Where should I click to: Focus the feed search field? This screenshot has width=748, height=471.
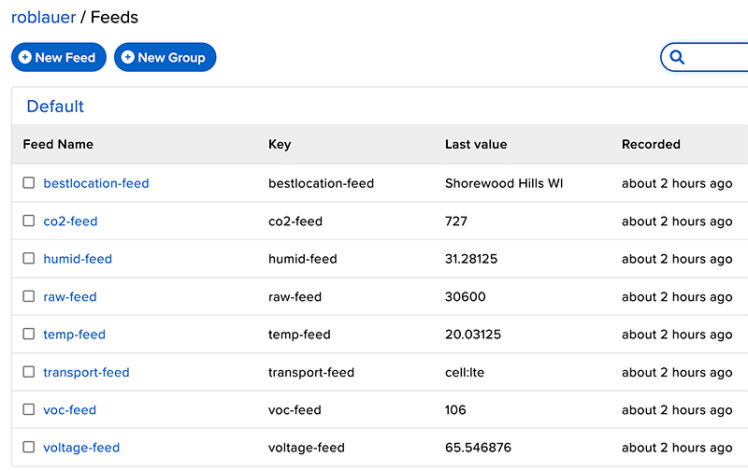(x=718, y=58)
